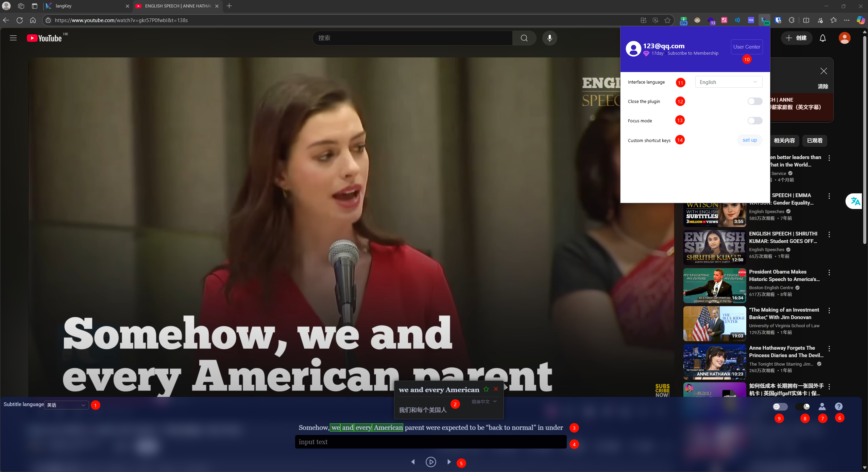Close the translation popup with red X
The width and height of the screenshot is (868, 472).
[x=496, y=389]
